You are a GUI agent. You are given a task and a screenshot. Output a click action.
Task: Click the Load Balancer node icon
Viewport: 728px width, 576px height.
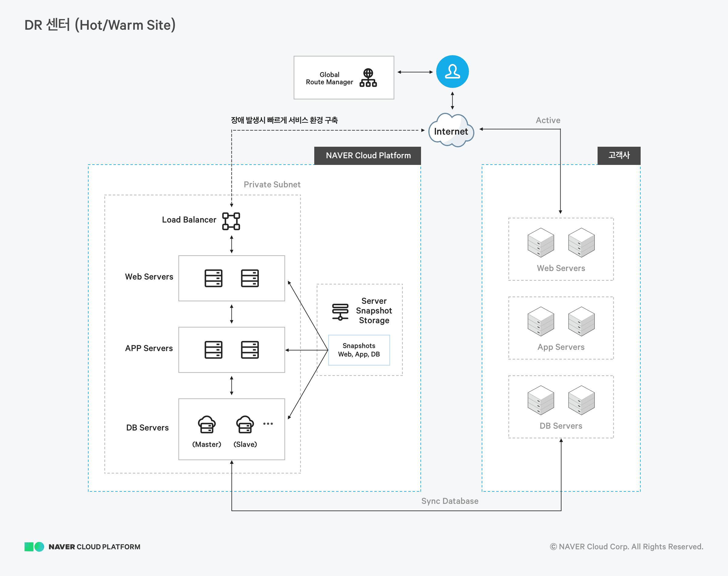[231, 221]
